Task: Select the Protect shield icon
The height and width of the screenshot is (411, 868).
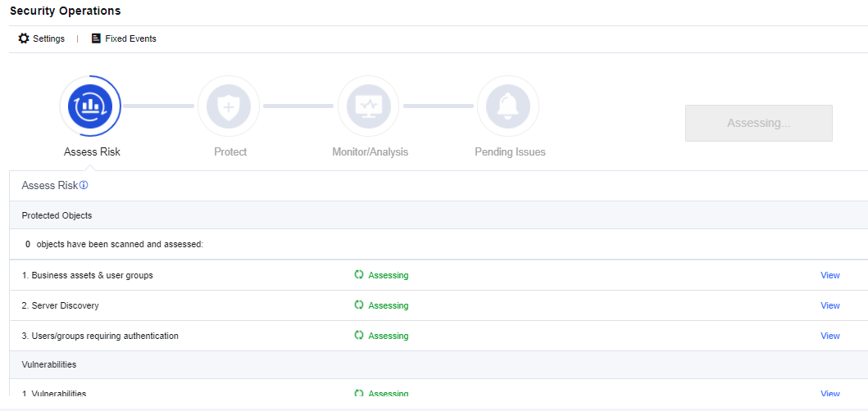Action: tap(229, 106)
